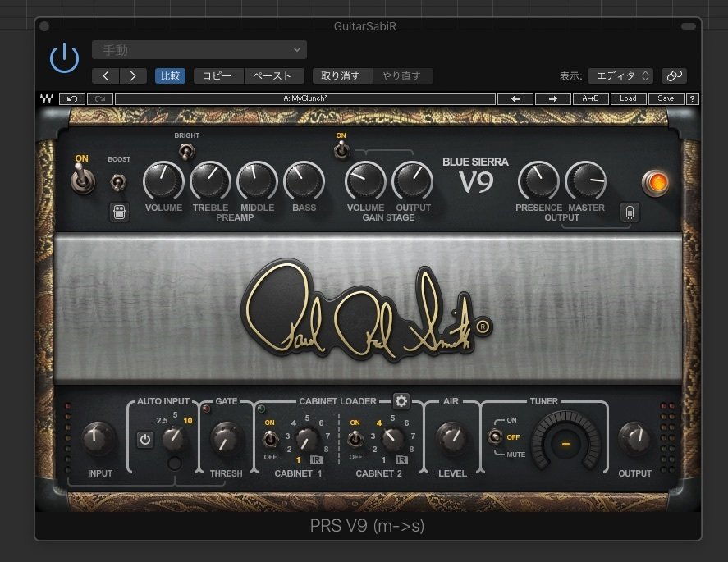The width and height of the screenshot is (728, 562).
Task: Click the PRESENCE knob
Action: click(x=538, y=181)
